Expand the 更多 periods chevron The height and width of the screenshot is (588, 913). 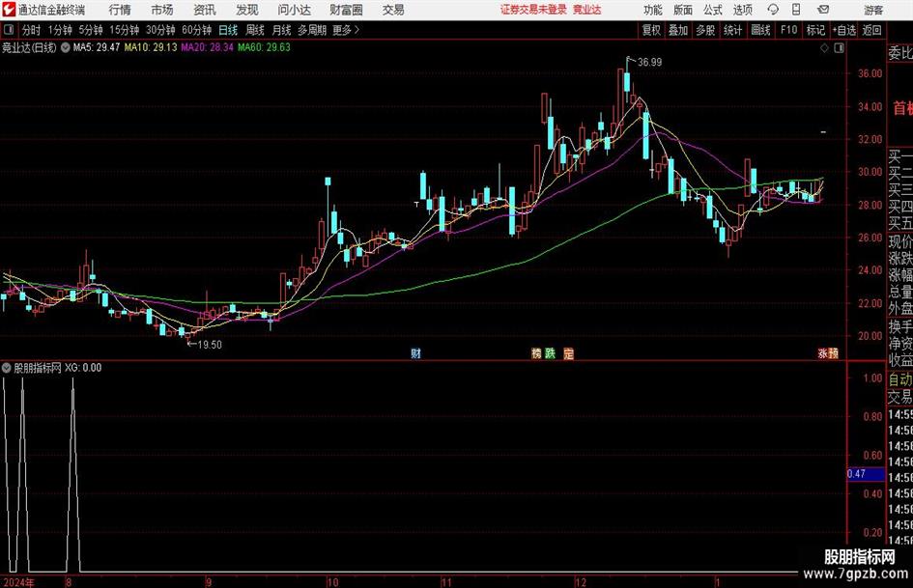tap(357, 30)
